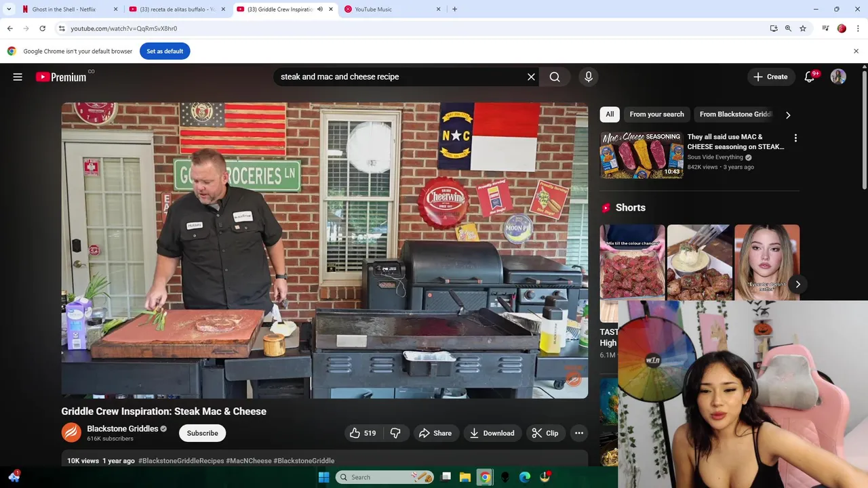Go back in Chrome history
Image resolution: width=868 pixels, height=488 pixels.
pos(9,28)
